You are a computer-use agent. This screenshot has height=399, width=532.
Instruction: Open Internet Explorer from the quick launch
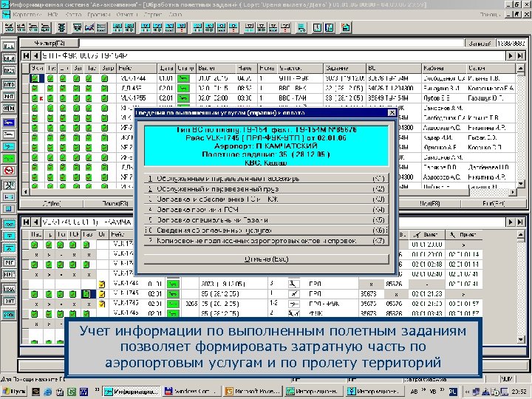(48, 392)
